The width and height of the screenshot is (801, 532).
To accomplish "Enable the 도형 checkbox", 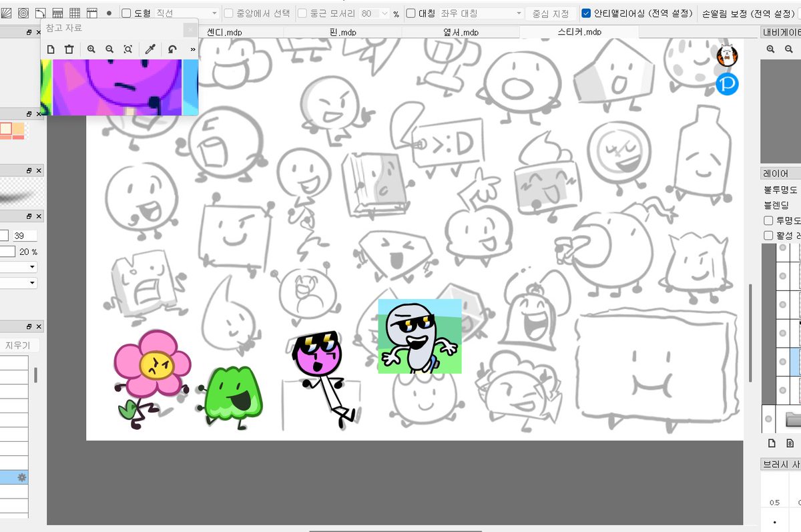I will pos(126,13).
